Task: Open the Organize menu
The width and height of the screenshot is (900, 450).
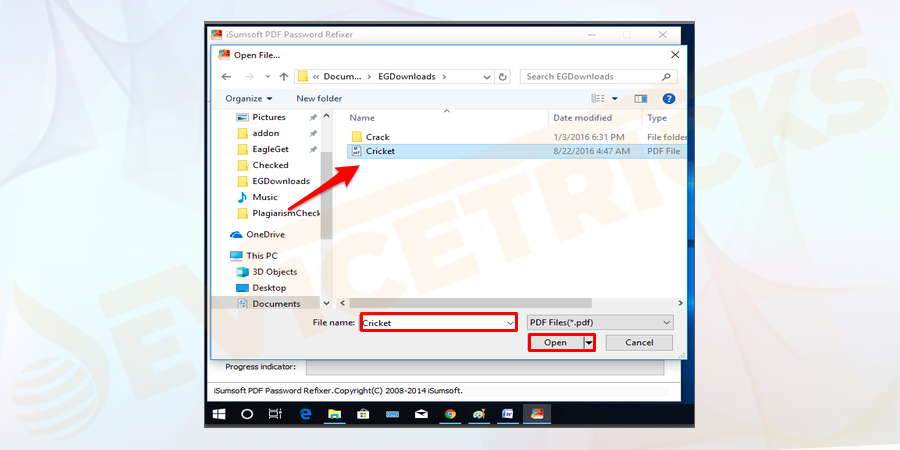Action: 249,99
